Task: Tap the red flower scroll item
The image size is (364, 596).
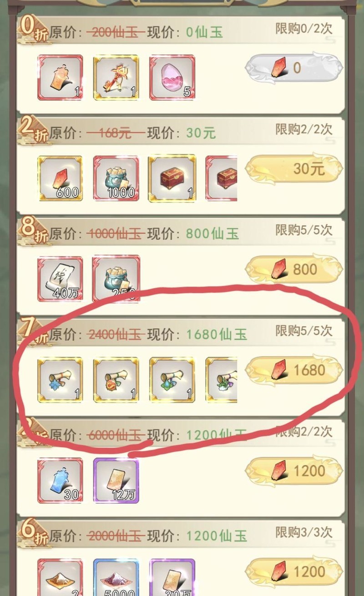Action: click(x=116, y=380)
